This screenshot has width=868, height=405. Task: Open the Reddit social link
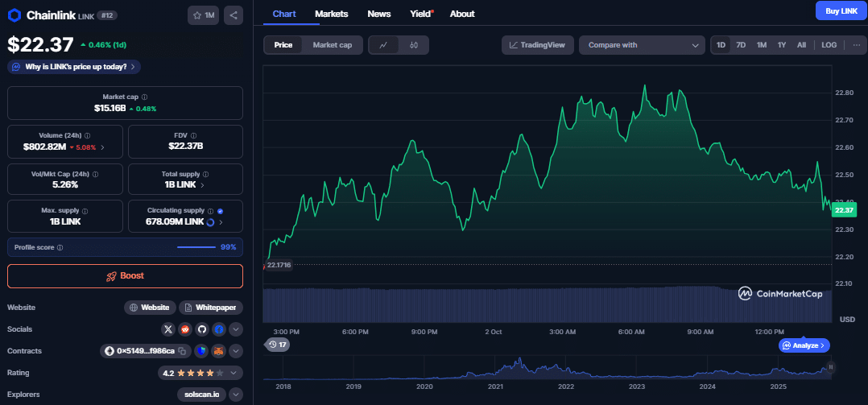coord(185,329)
